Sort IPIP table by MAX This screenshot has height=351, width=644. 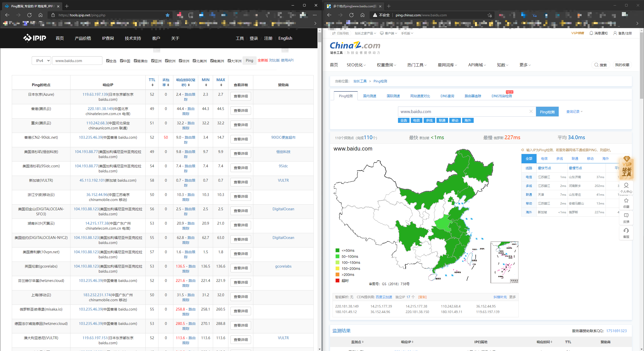coord(221,82)
